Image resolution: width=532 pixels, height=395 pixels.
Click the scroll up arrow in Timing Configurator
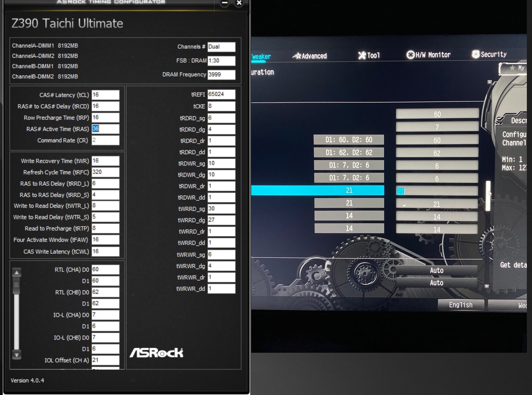[x=16, y=273]
